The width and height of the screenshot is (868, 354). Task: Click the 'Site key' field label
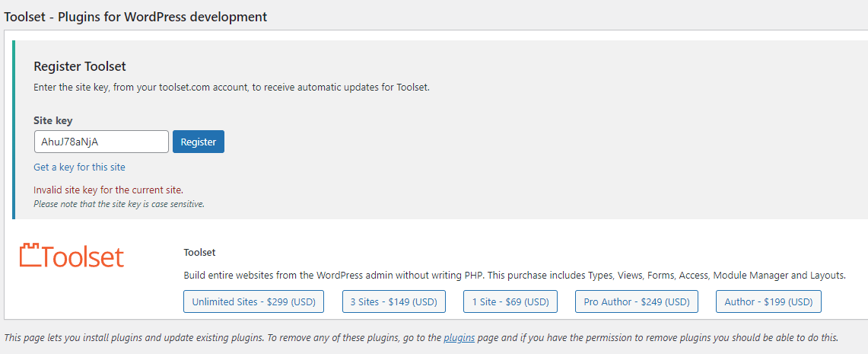point(53,120)
